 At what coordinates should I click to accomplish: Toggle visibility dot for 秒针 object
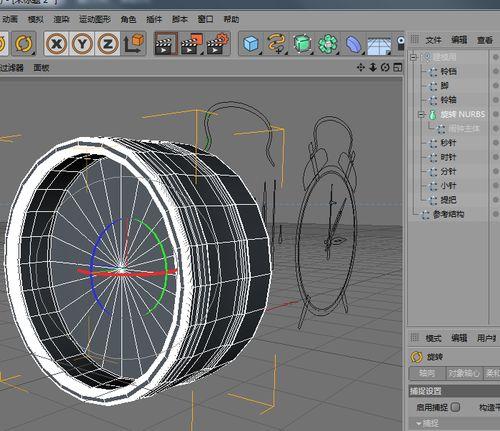point(496,143)
